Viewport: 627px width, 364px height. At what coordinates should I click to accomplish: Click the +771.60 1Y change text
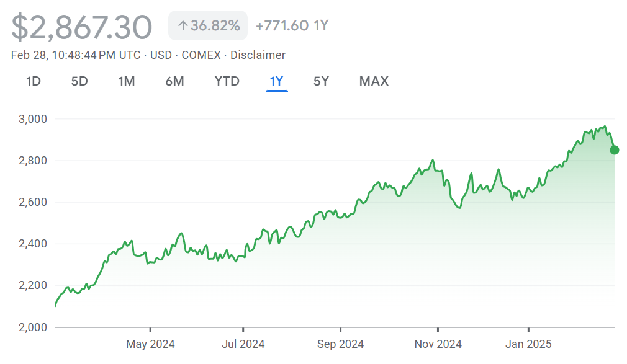pos(292,25)
